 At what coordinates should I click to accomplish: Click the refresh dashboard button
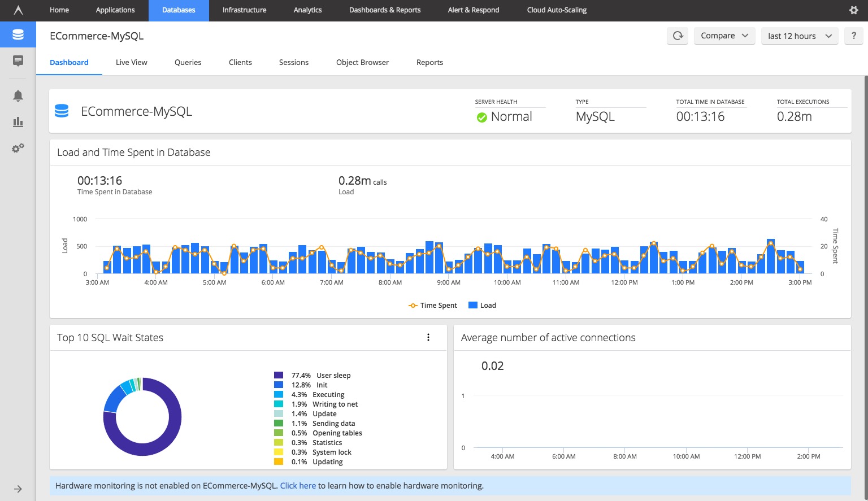pos(678,36)
